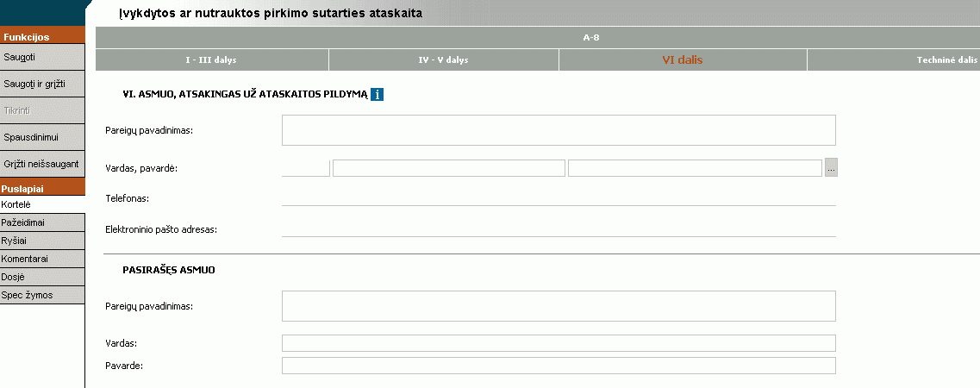Go to the Ryšiai page
This screenshot has height=388, width=980.
pyautogui.click(x=42, y=241)
